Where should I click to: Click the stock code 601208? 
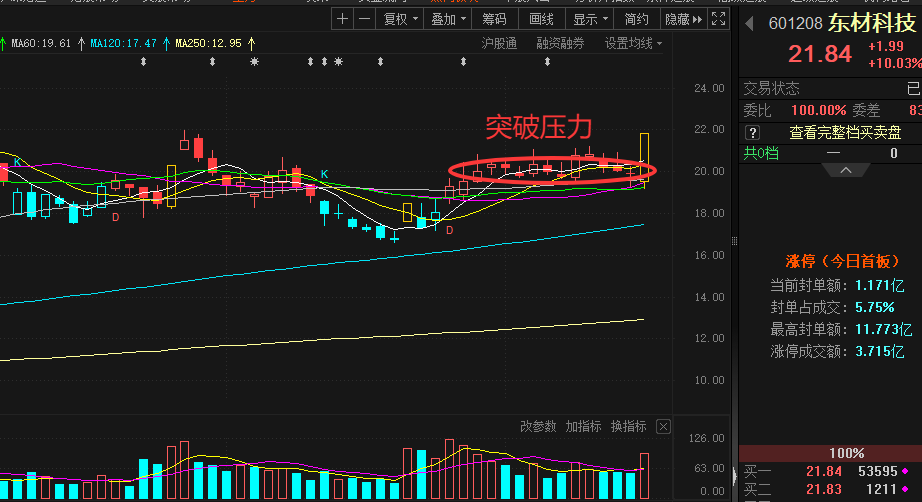(795, 24)
